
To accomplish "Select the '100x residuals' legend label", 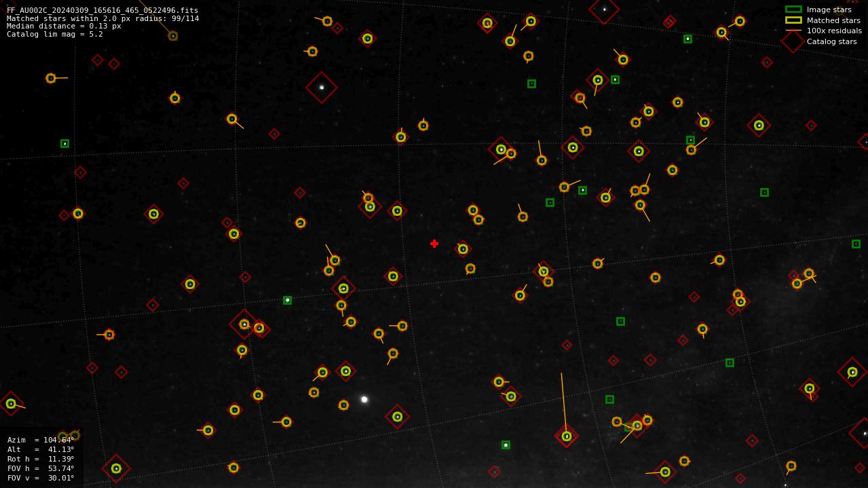I will (834, 31).
